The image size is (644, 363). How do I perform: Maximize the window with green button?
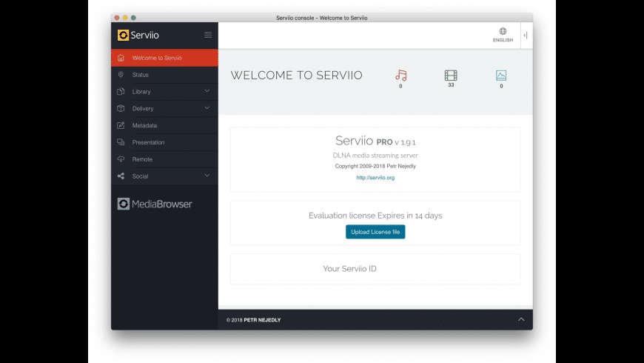[x=133, y=18]
